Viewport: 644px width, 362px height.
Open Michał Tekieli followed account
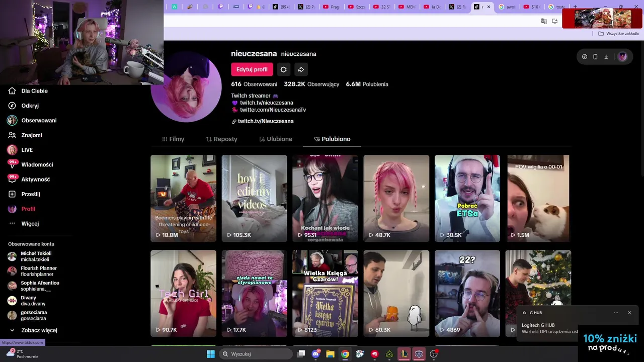point(30,256)
